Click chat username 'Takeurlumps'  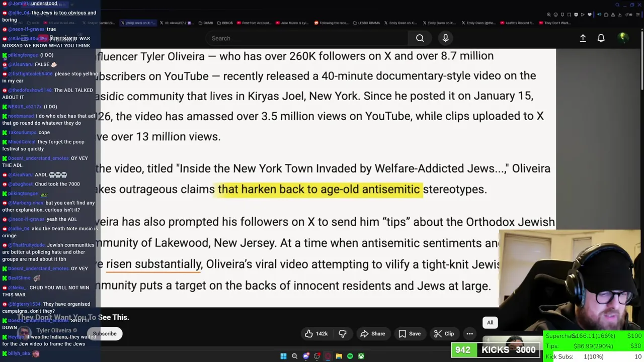22,132
